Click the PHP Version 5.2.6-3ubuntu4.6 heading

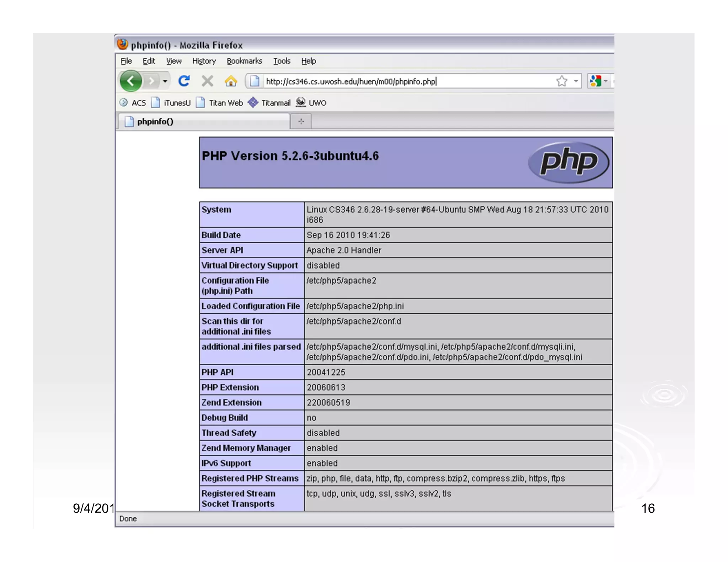coord(290,156)
